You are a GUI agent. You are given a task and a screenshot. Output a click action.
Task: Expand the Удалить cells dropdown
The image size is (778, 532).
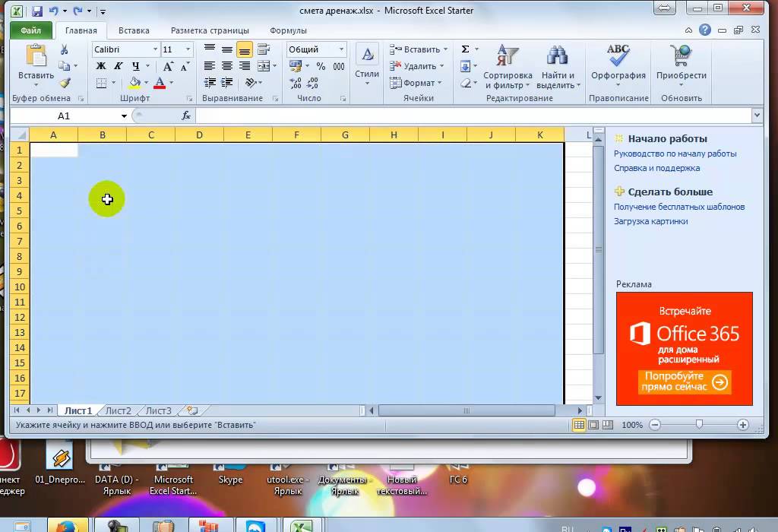point(441,66)
